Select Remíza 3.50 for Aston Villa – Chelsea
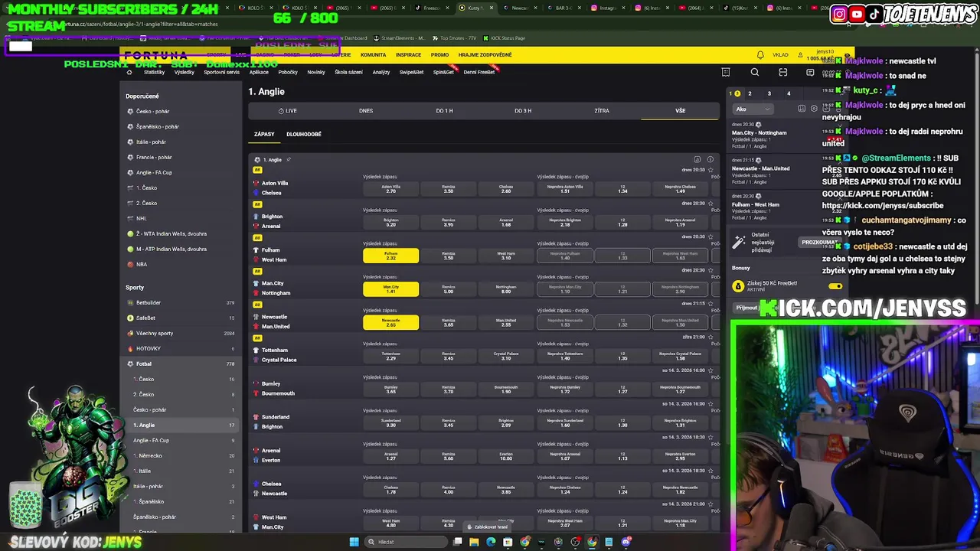The height and width of the screenshot is (551, 980). tap(449, 188)
